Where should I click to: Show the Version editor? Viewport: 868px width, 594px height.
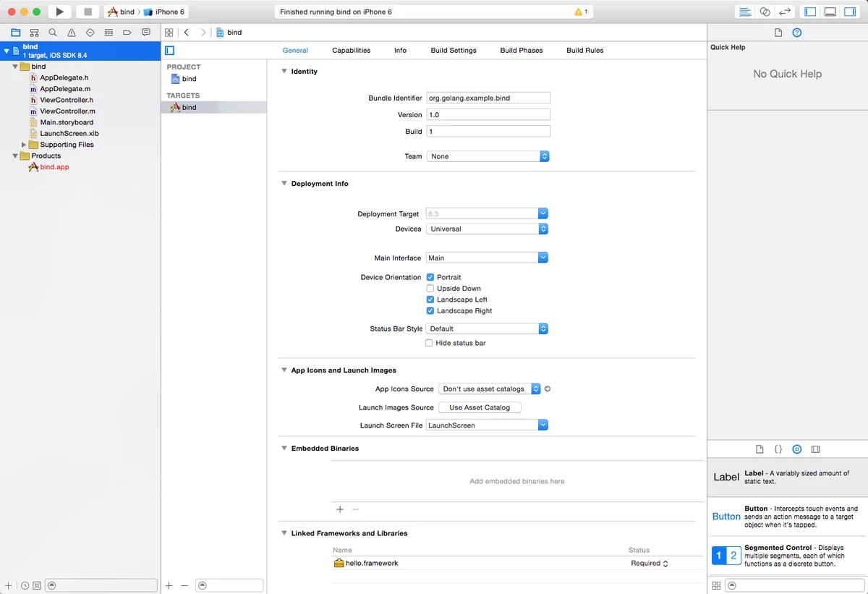pos(785,12)
